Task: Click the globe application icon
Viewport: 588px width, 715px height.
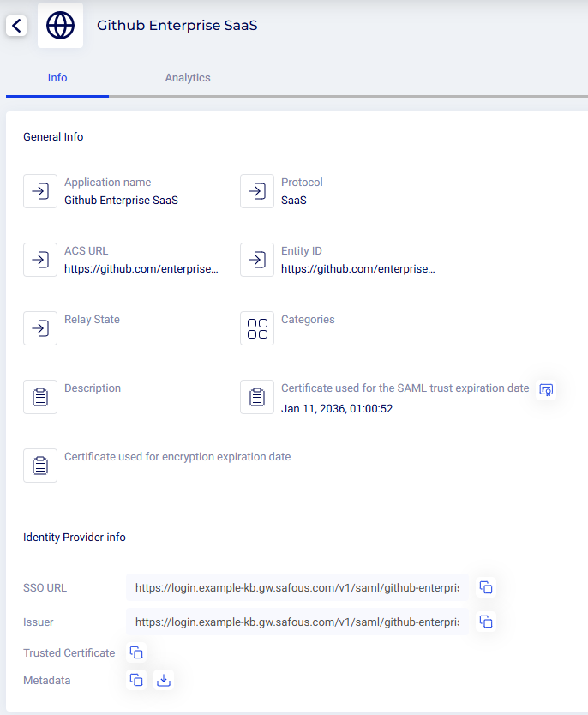Action: (61, 26)
